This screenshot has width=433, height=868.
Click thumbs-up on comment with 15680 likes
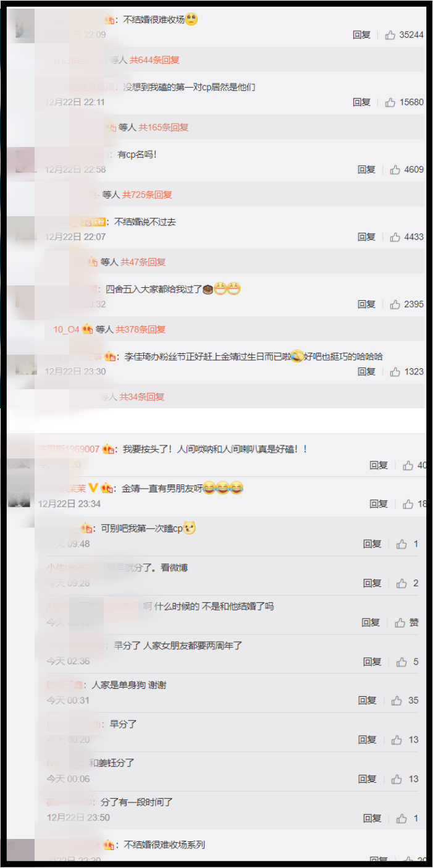[390, 103]
